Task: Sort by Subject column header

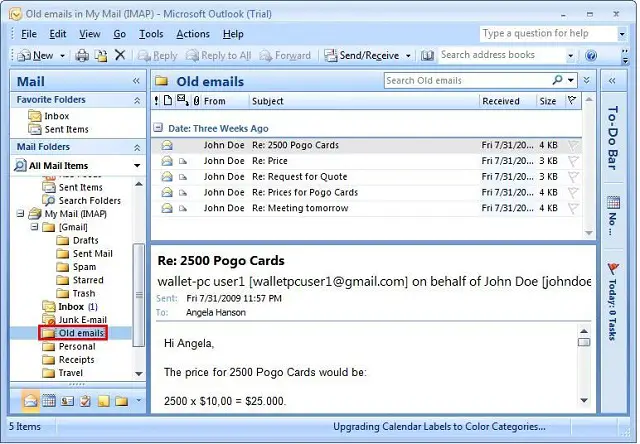Action: [363, 101]
